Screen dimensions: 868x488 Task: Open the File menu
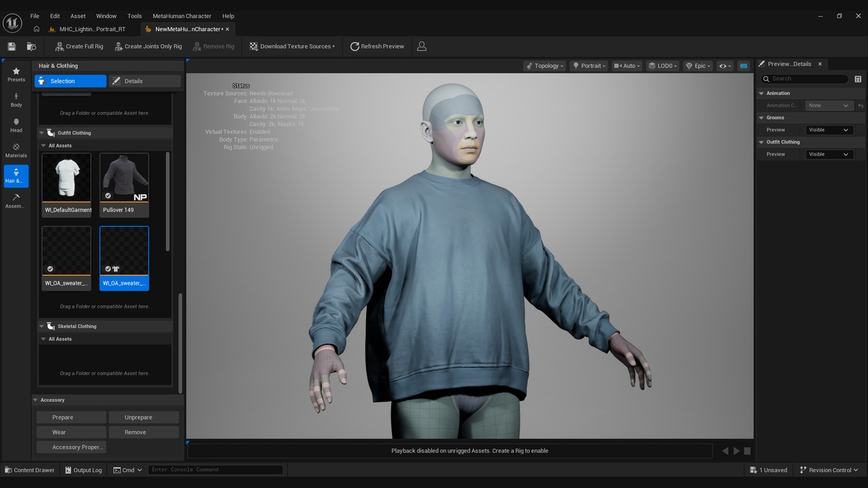(35, 16)
